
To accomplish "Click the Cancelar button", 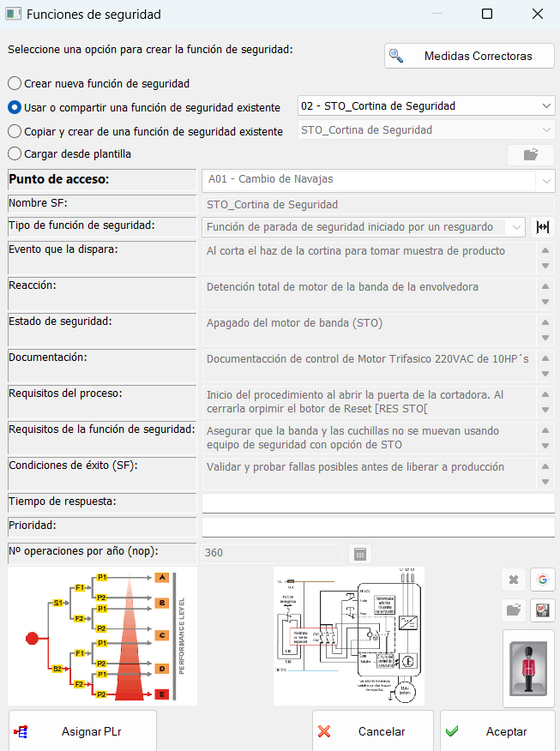I will 373,731.
